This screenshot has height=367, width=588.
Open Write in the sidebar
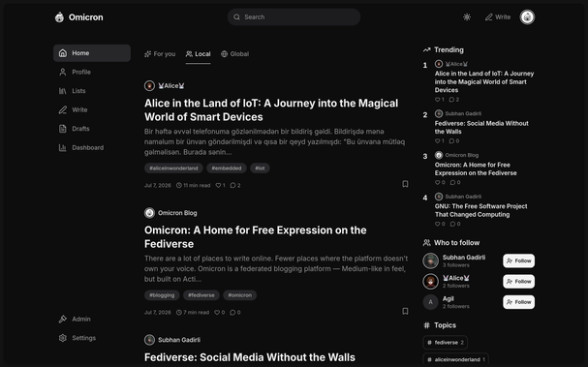coord(92,109)
